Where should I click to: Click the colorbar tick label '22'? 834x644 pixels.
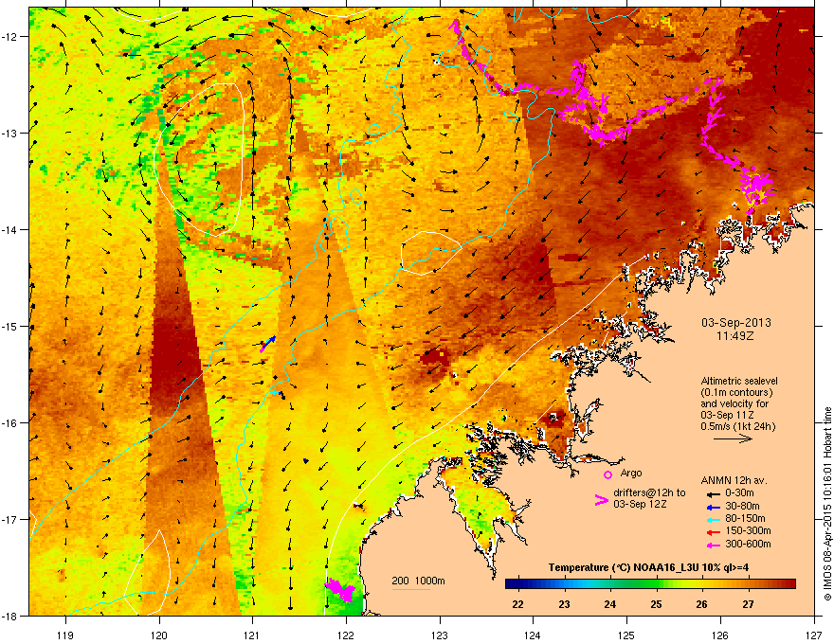[517, 604]
